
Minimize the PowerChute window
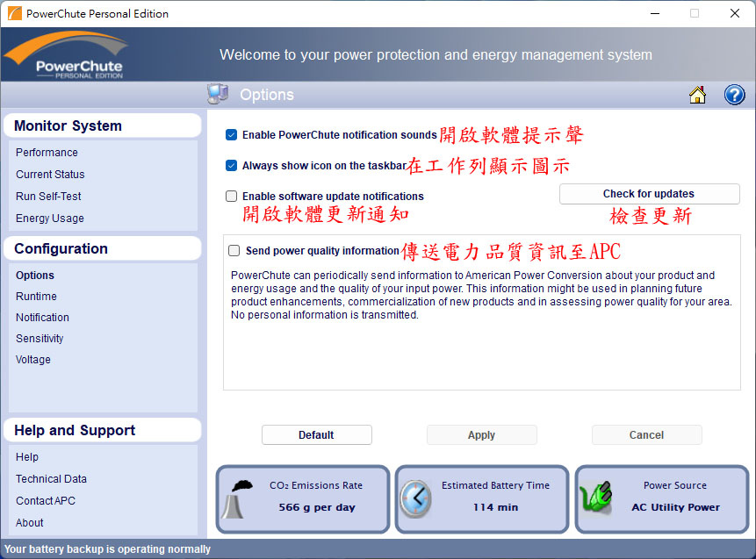655,13
